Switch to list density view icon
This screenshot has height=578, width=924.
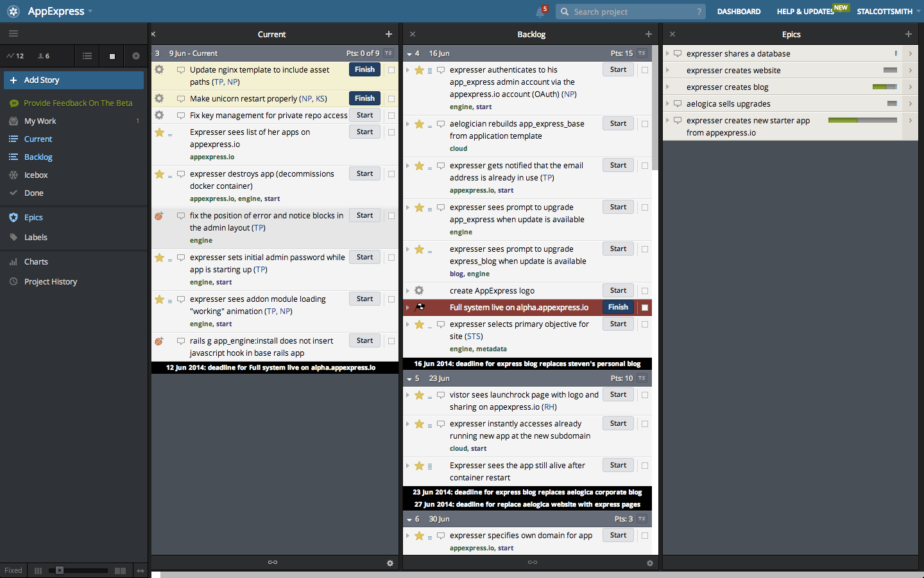click(x=87, y=57)
